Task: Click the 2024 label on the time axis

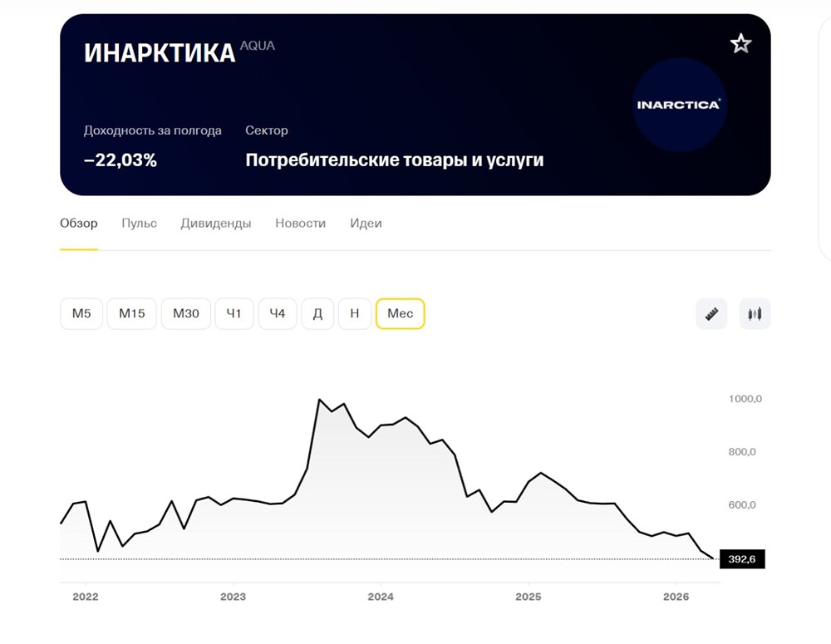Action: [381, 596]
